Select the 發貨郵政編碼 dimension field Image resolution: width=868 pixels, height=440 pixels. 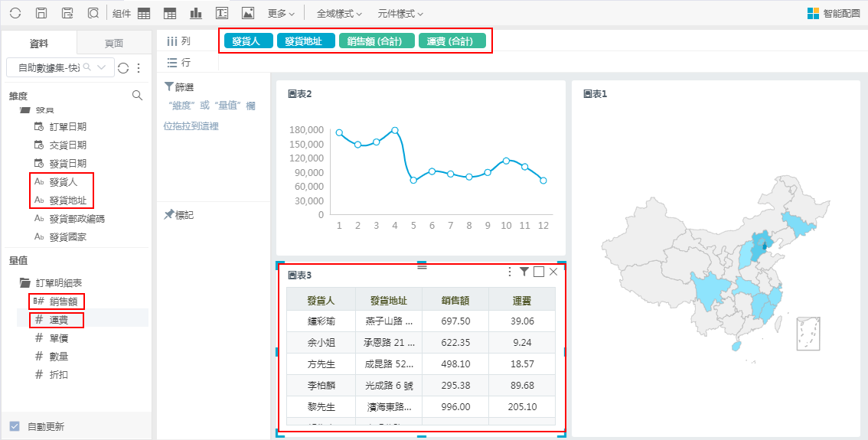click(77, 219)
